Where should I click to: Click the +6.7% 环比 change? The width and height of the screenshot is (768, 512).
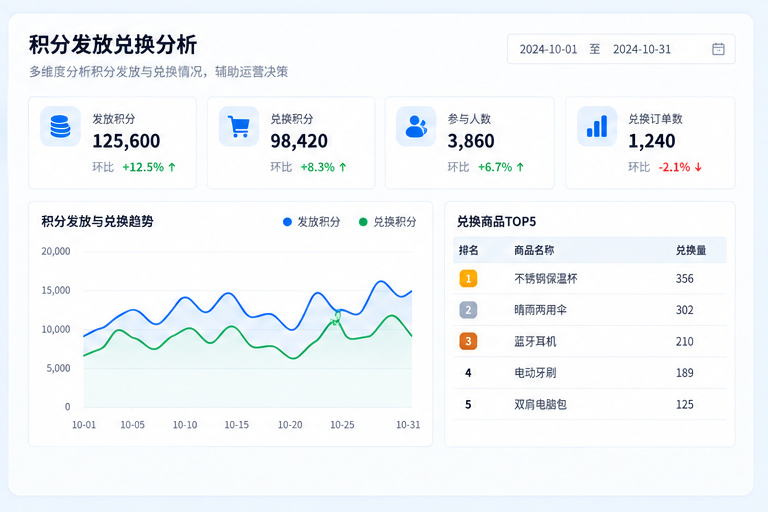click(x=495, y=167)
